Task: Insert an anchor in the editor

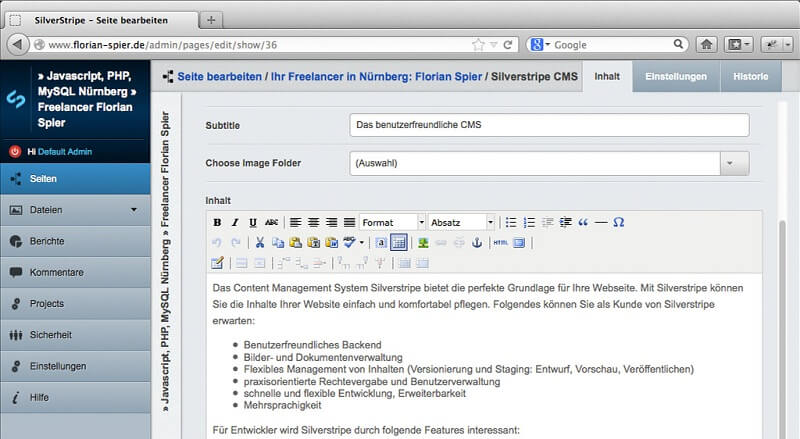Action: pos(477,242)
